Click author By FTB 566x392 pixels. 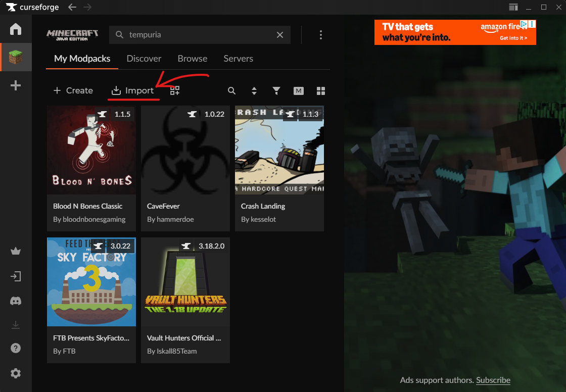click(x=64, y=351)
